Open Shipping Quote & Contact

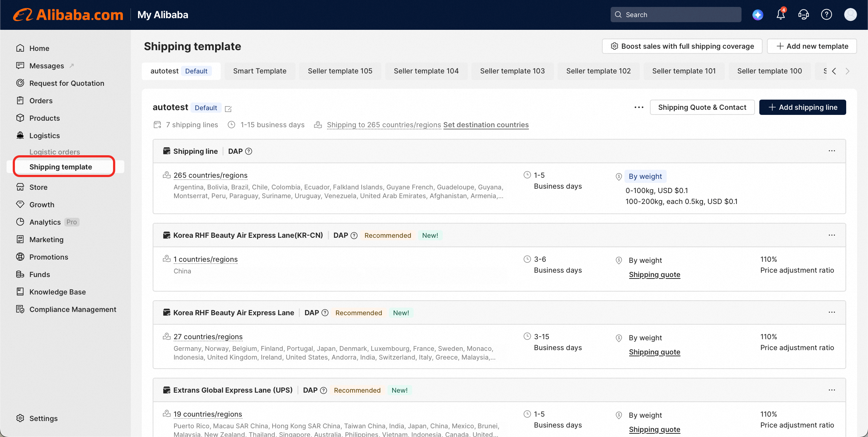click(702, 107)
